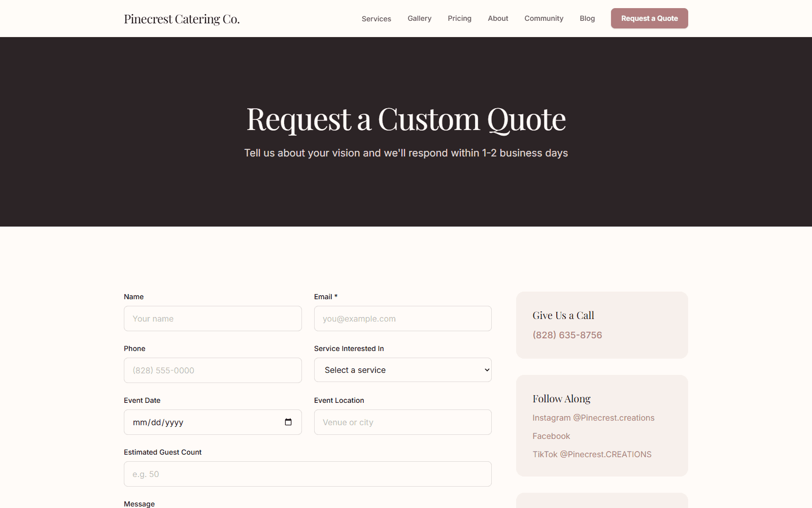Click the Event Location field
The width and height of the screenshot is (812, 508).
(x=402, y=422)
